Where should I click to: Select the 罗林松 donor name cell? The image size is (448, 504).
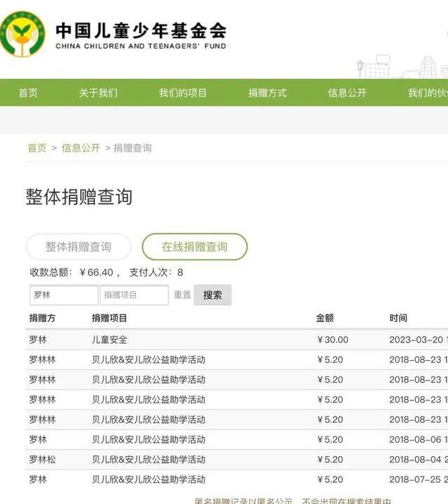click(42, 460)
